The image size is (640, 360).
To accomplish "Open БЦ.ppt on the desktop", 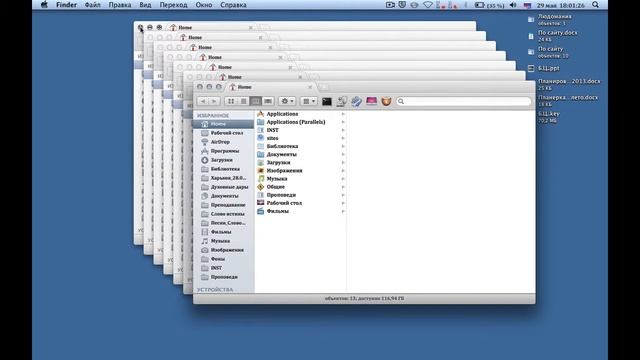I will [x=544, y=68].
